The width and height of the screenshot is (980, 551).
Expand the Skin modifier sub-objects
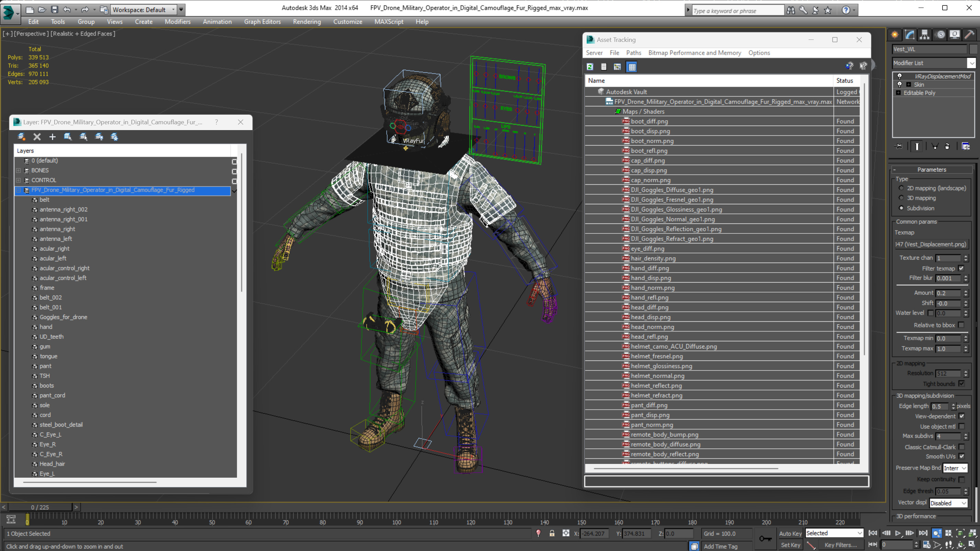pyautogui.click(x=909, y=84)
